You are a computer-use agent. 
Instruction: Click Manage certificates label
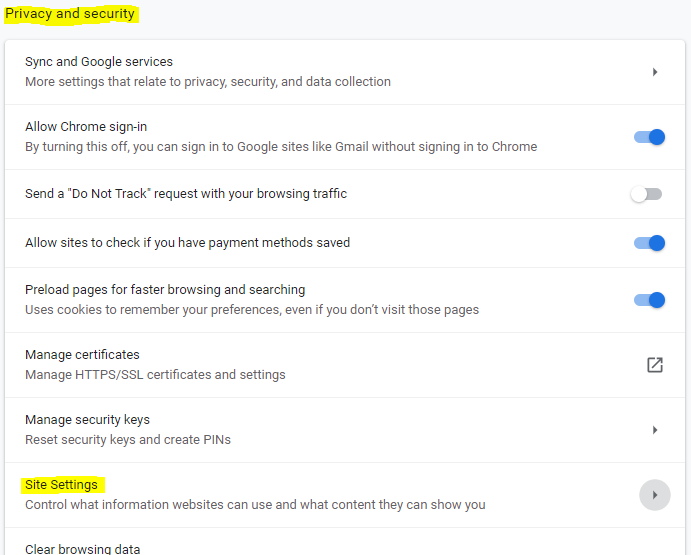click(x=82, y=355)
